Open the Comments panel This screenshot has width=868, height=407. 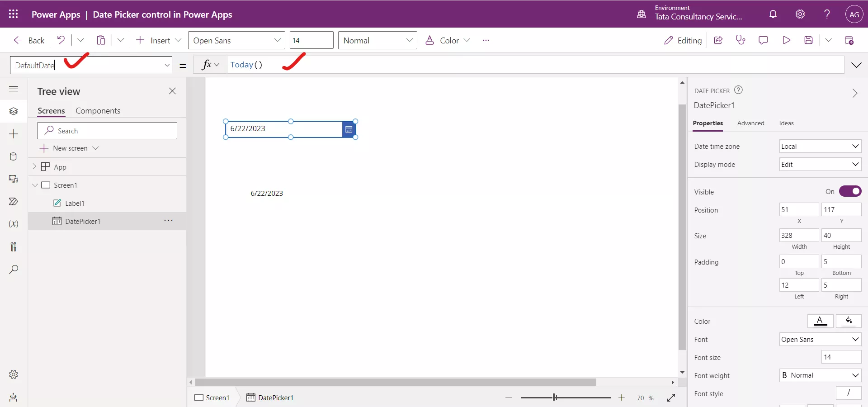point(764,40)
